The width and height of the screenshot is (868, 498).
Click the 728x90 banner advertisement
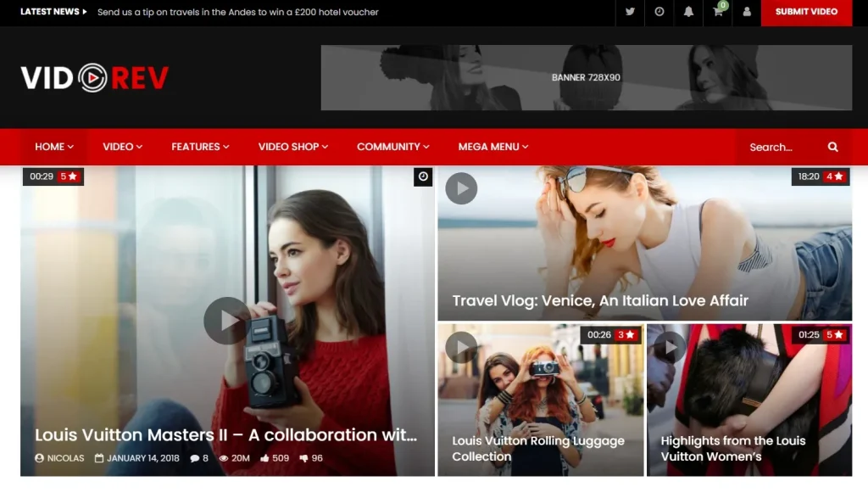click(586, 77)
